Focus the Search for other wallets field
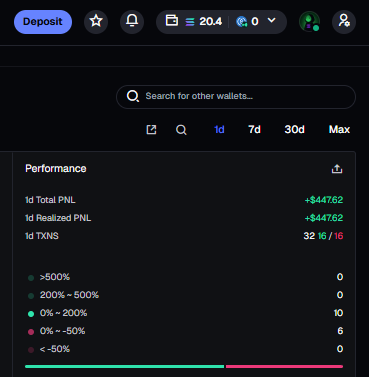The height and width of the screenshot is (377, 369). (x=236, y=97)
